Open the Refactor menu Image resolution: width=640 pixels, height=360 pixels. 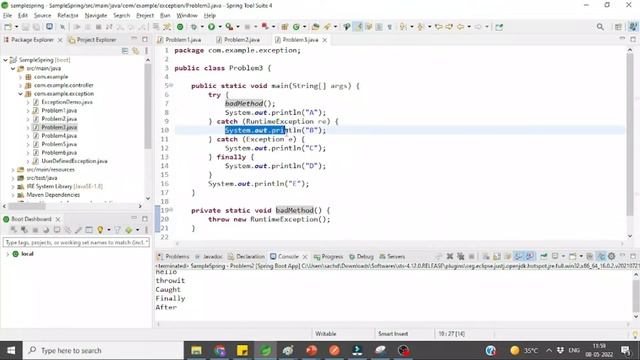click(x=68, y=16)
